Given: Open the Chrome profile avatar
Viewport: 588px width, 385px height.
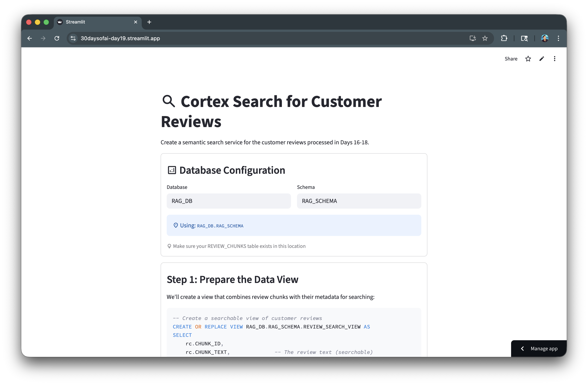Looking at the screenshot, I should coord(544,38).
